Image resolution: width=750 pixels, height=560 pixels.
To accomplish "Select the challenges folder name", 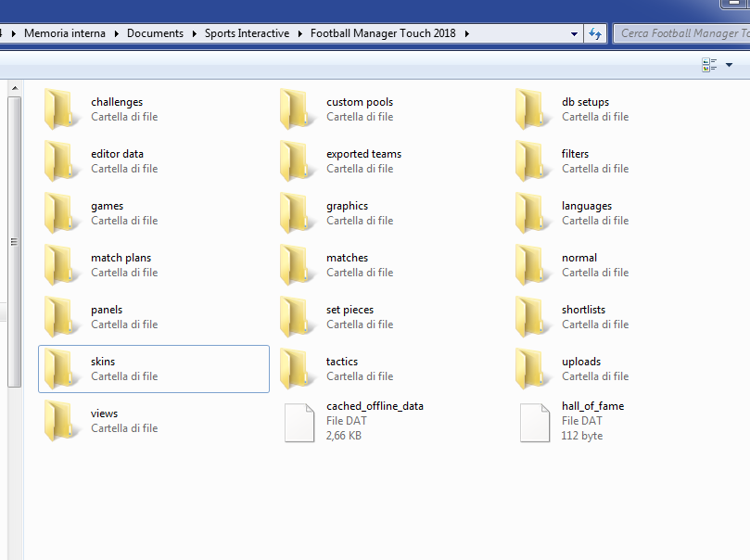I will pyautogui.click(x=117, y=102).
